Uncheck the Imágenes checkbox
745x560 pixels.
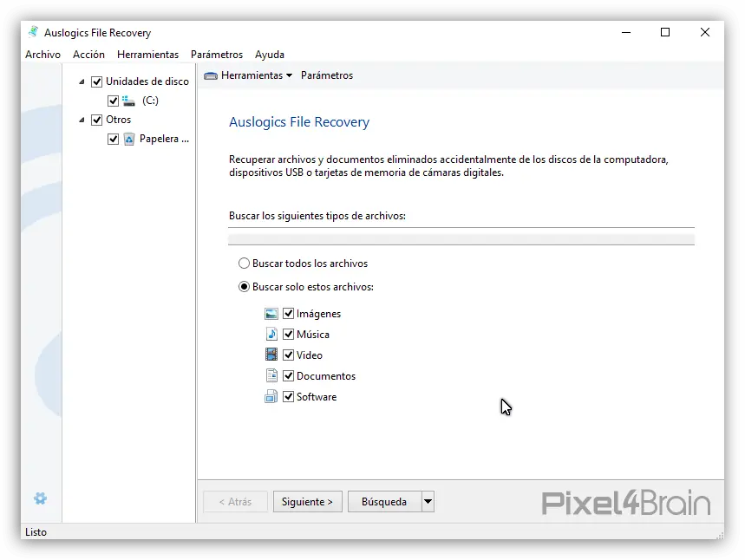[x=289, y=314]
